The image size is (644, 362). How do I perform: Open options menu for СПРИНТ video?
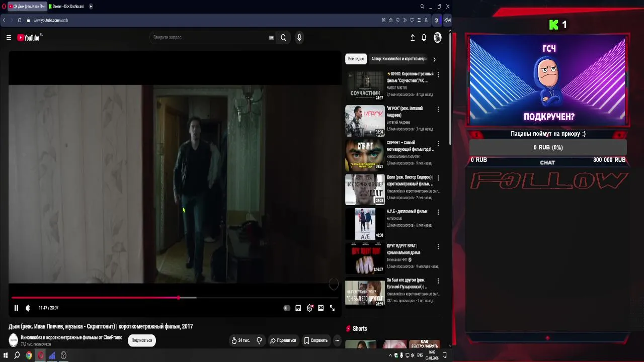point(438,144)
